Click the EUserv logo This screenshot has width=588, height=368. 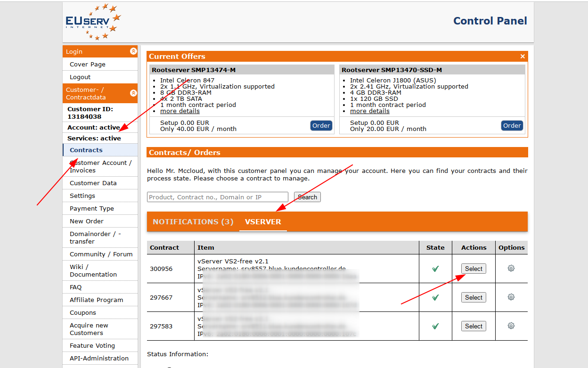(93, 22)
